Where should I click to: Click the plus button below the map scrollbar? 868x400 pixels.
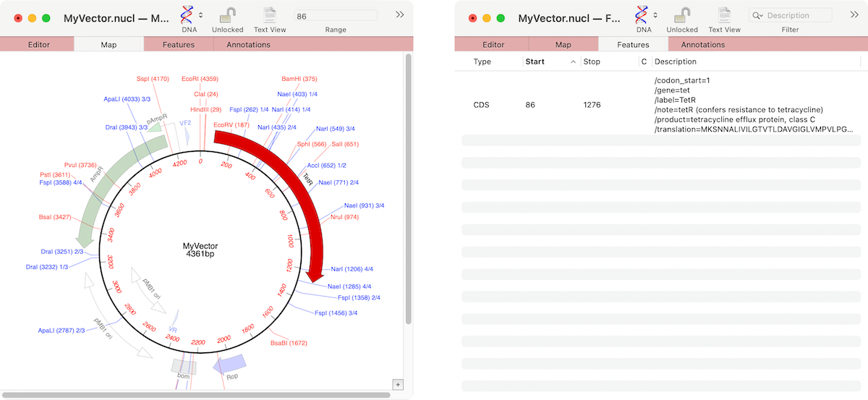397,384
